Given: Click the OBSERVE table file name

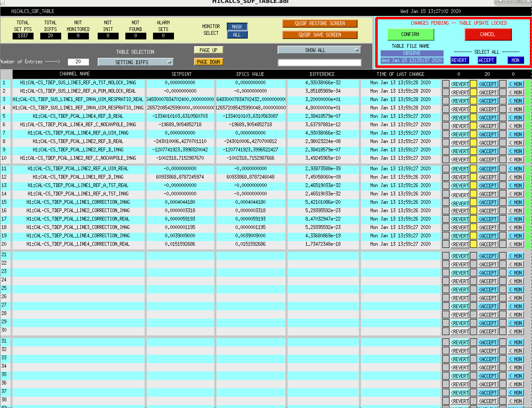Looking at the screenshot, I should click(x=412, y=53).
